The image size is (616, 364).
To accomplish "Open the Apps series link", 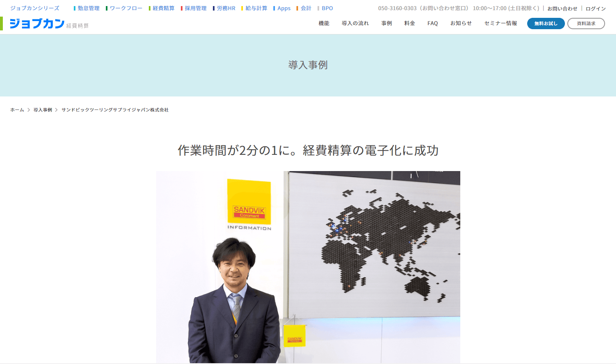I will [282, 8].
